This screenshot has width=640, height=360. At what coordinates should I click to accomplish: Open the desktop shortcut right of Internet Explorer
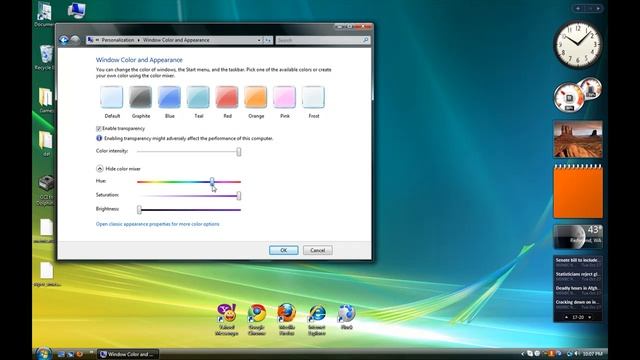346,317
